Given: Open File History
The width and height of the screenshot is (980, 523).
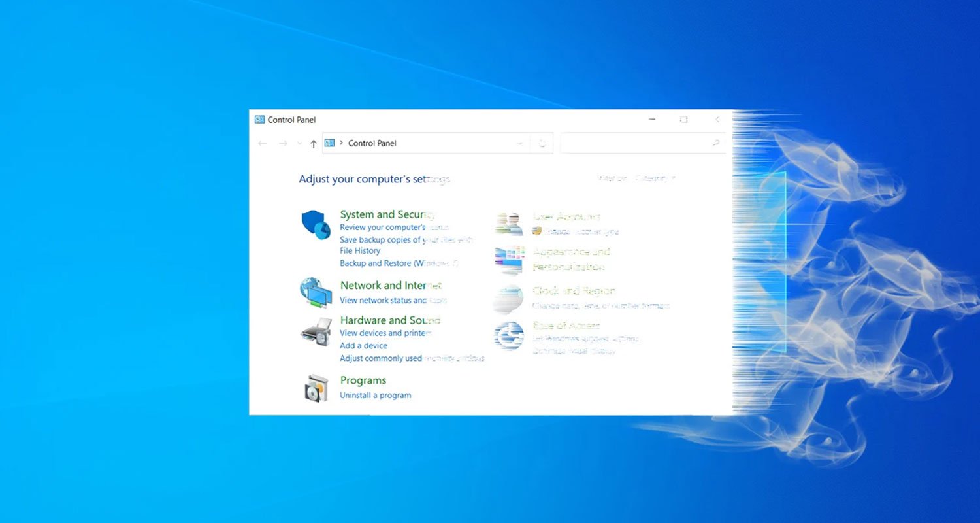Looking at the screenshot, I should pos(360,250).
